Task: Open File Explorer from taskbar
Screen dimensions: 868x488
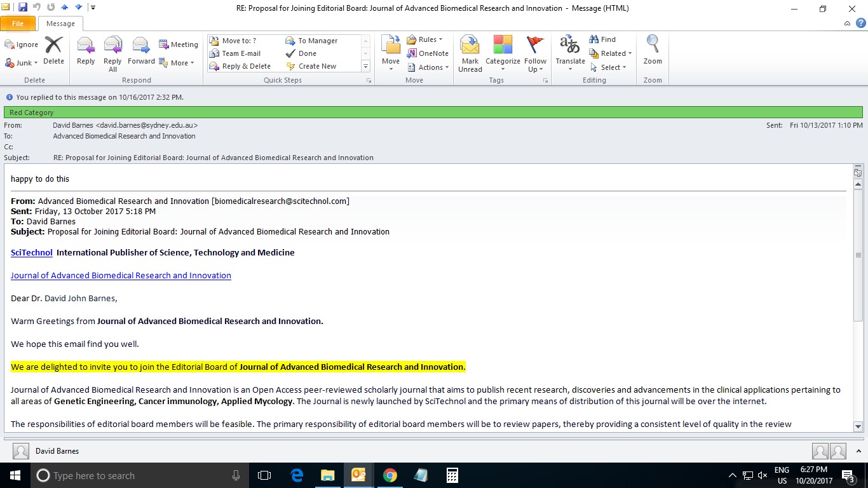Action: [x=327, y=475]
